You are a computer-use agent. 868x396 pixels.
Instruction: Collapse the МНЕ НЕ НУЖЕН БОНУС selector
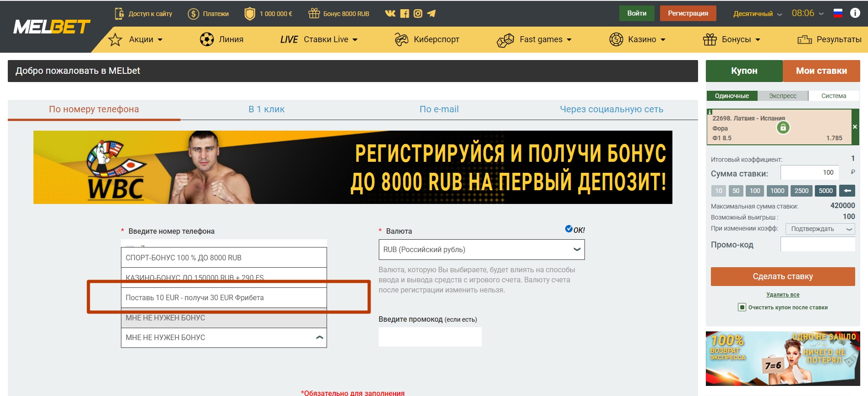[224, 338]
